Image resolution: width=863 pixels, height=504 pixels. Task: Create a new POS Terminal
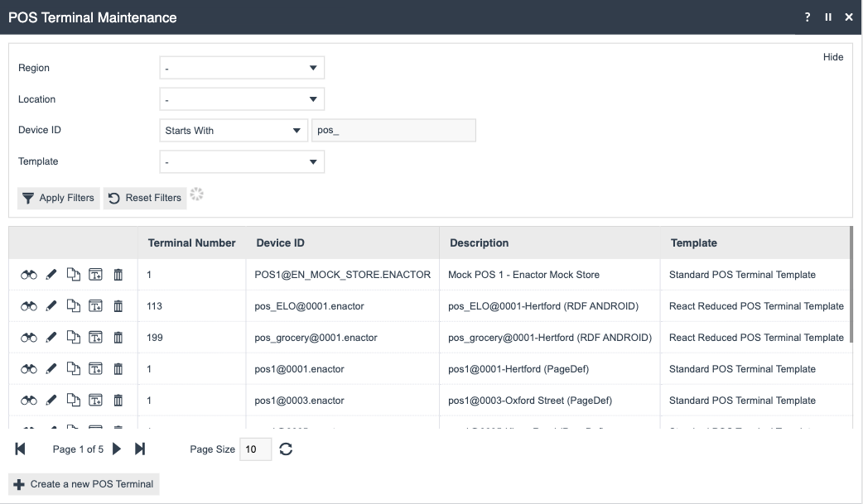tap(83, 483)
